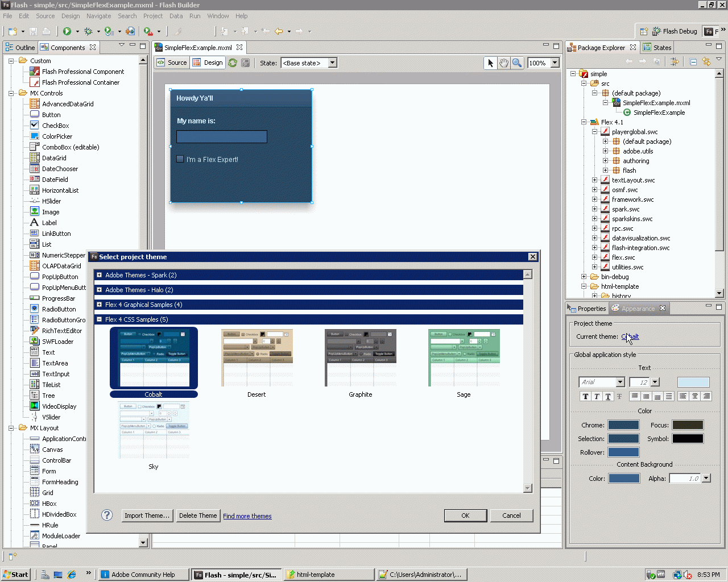Activate the Zoom magnifier tool

point(517,63)
